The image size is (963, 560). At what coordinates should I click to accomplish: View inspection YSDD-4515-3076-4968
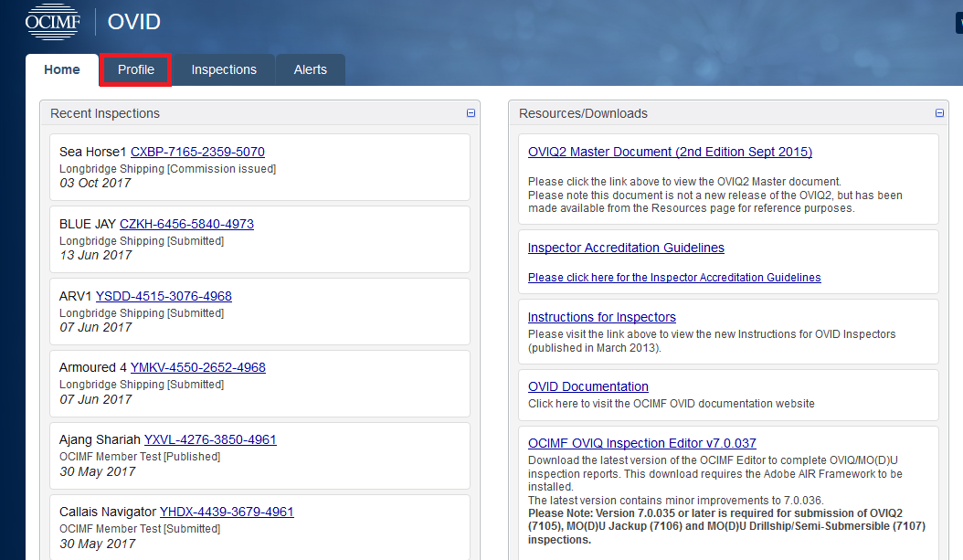pos(164,296)
